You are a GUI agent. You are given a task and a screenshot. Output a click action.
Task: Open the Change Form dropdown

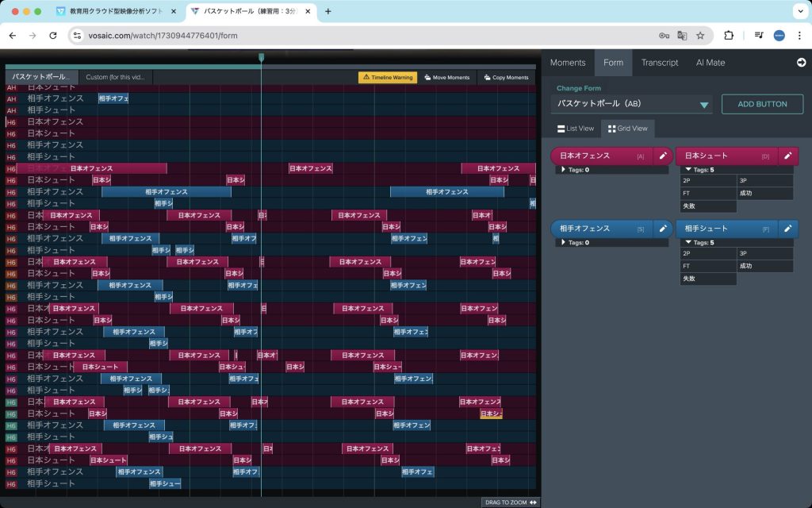tap(631, 104)
